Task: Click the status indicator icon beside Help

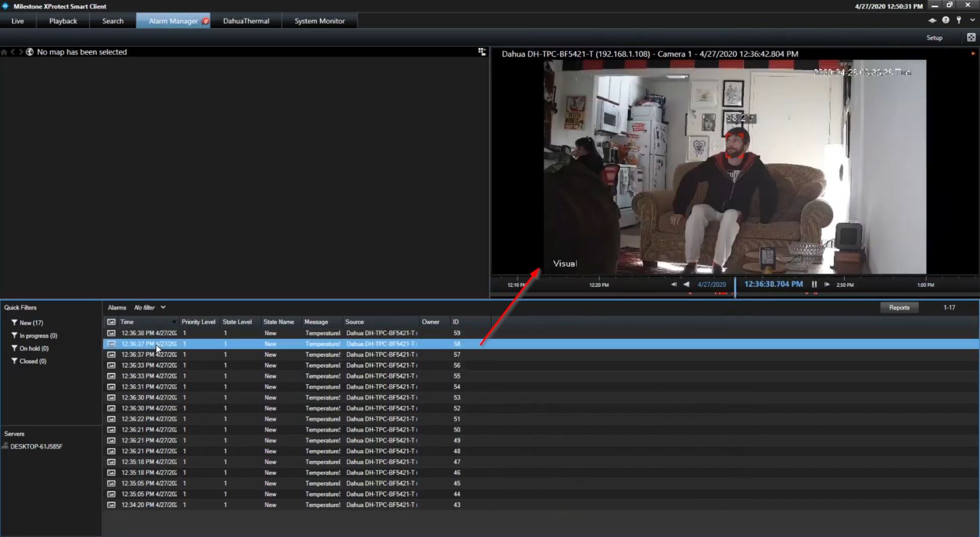Action: 932,20
